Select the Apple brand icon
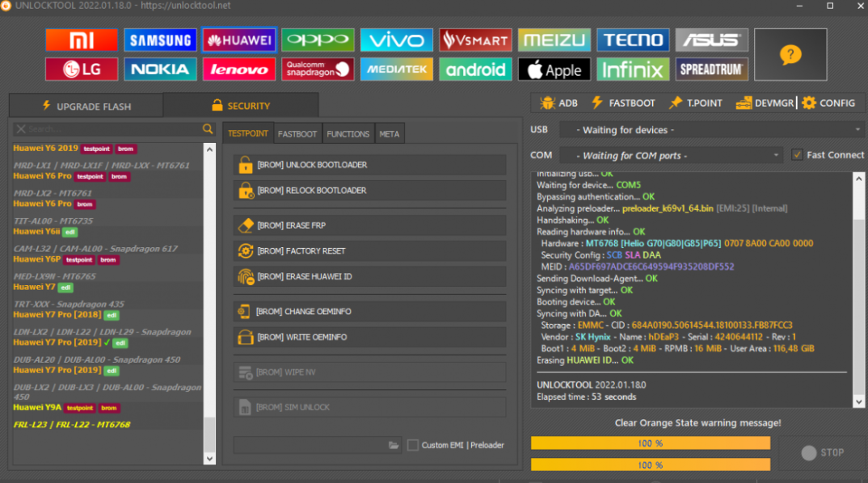This screenshot has width=868, height=483. pyautogui.click(x=554, y=69)
